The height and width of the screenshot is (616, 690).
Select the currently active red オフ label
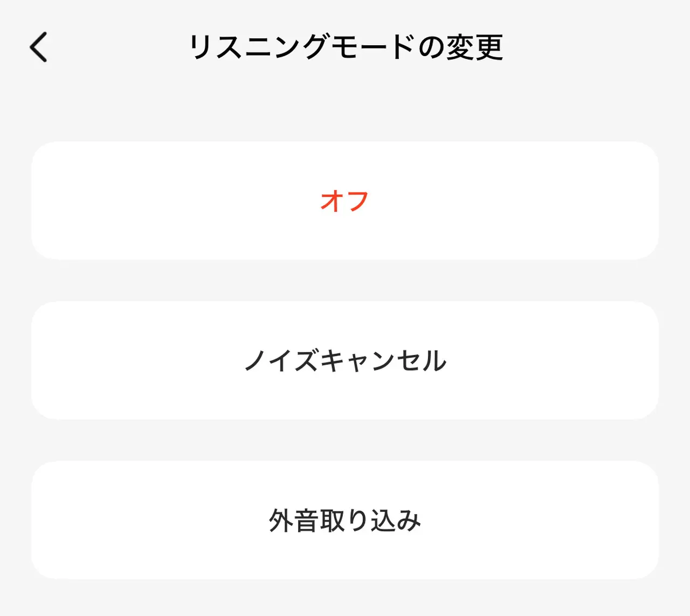click(x=345, y=201)
